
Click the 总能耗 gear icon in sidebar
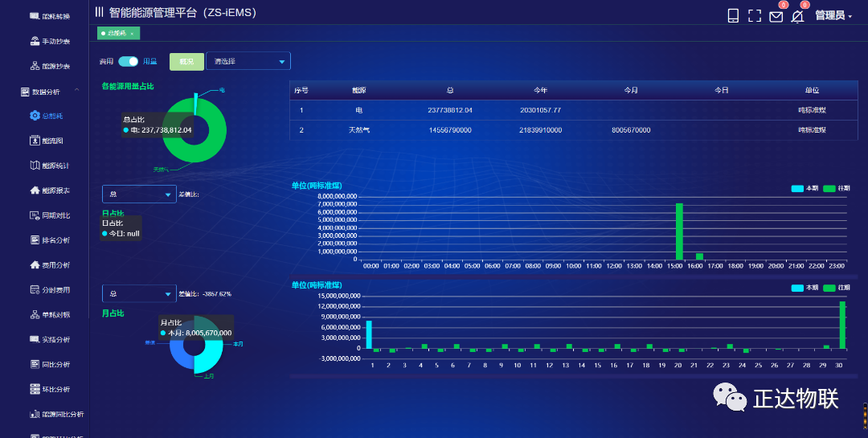pos(35,115)
